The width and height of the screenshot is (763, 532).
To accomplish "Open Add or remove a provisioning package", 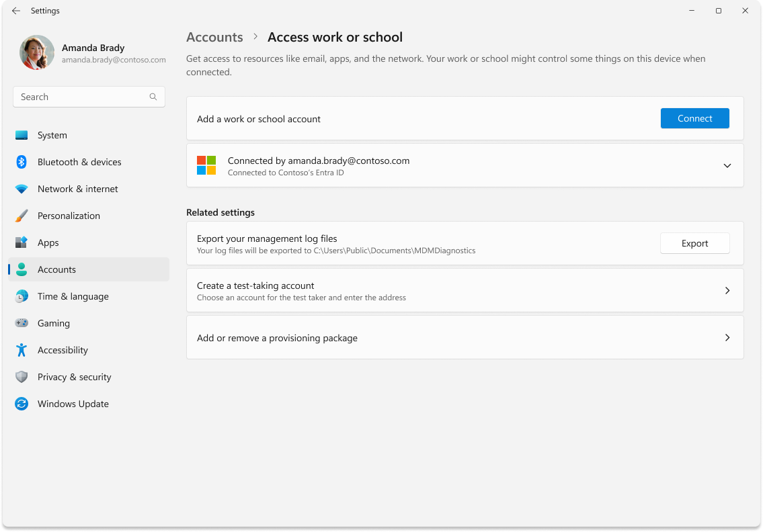I will tap(465, 337).
